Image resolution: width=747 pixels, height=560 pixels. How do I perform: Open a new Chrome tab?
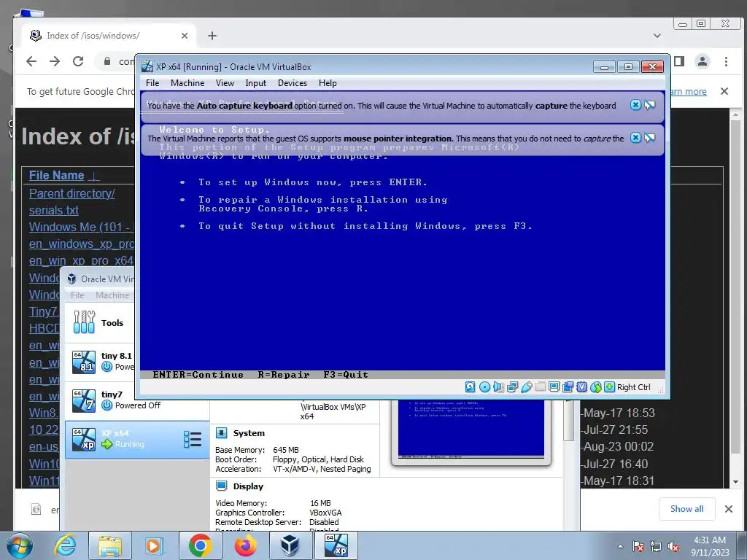click(x=212, y=36)
